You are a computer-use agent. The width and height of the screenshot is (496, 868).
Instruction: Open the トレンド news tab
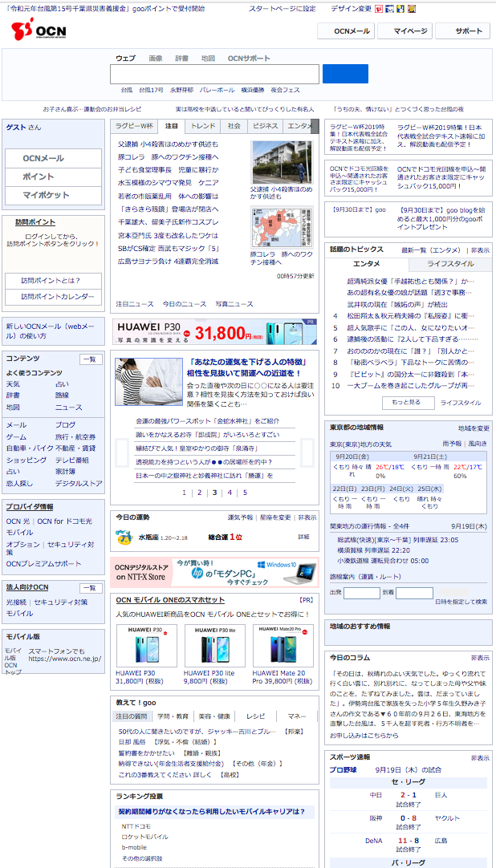tap(203, 126)
